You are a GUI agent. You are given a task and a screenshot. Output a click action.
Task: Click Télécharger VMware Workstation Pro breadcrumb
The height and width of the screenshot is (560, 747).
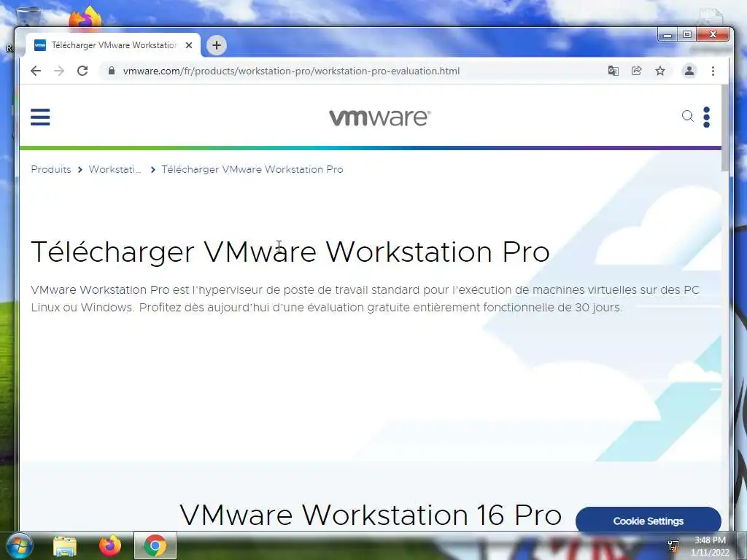252,169
